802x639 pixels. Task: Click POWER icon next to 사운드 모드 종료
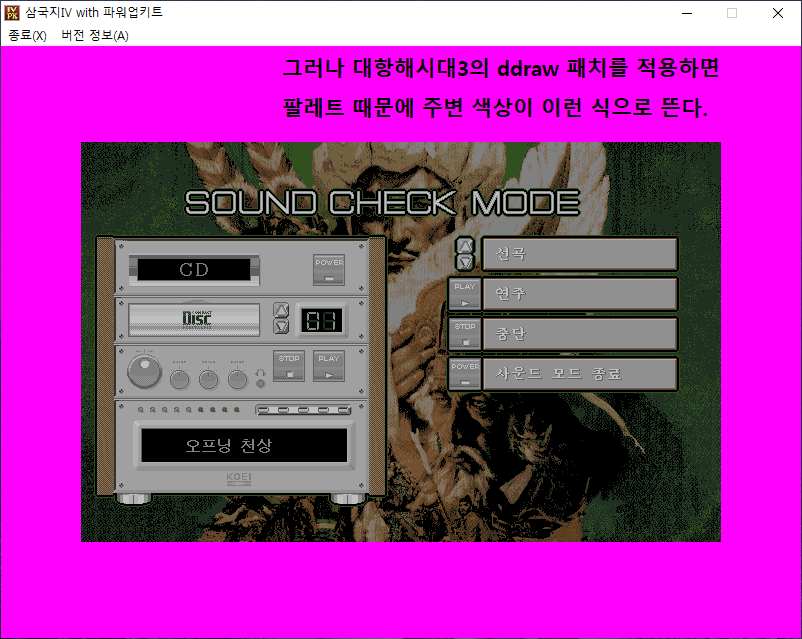(x=464, y=373)
